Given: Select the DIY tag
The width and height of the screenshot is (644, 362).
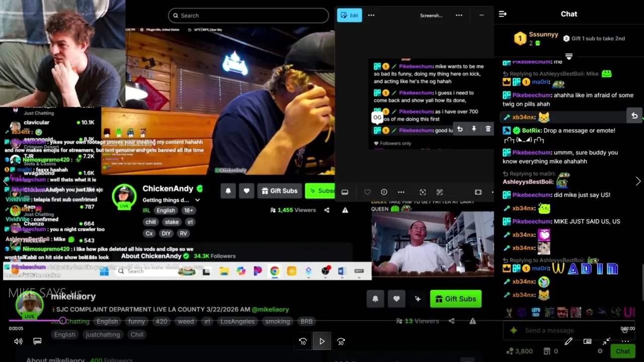Looking at the screenshot, I should 166,233.
